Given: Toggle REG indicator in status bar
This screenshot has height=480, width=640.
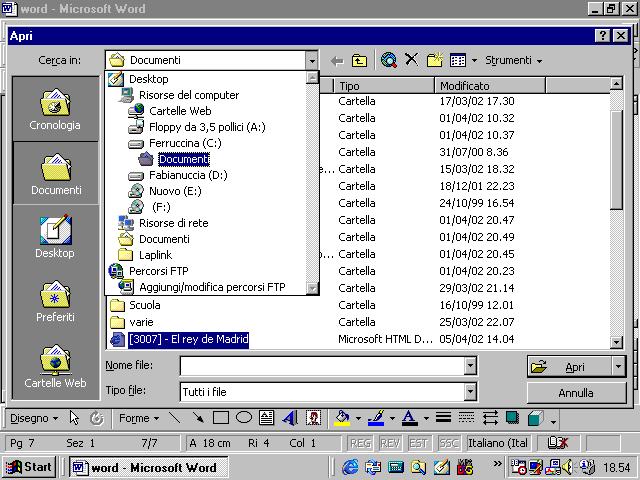Looking at the screenshot, I should click(x=360, y=443).
